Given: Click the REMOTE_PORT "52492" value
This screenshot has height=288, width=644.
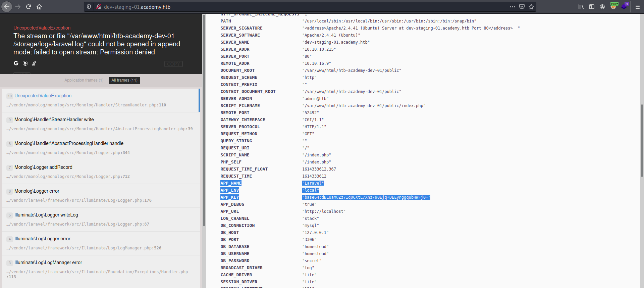Looking at the screenshot, I should pyautogui.click(x=311, y=113).
